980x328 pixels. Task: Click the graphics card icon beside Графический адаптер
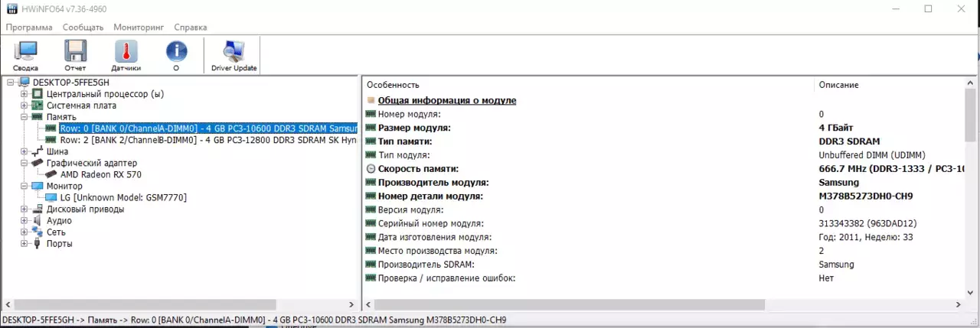pyautogui.click(x=38, y=163)
